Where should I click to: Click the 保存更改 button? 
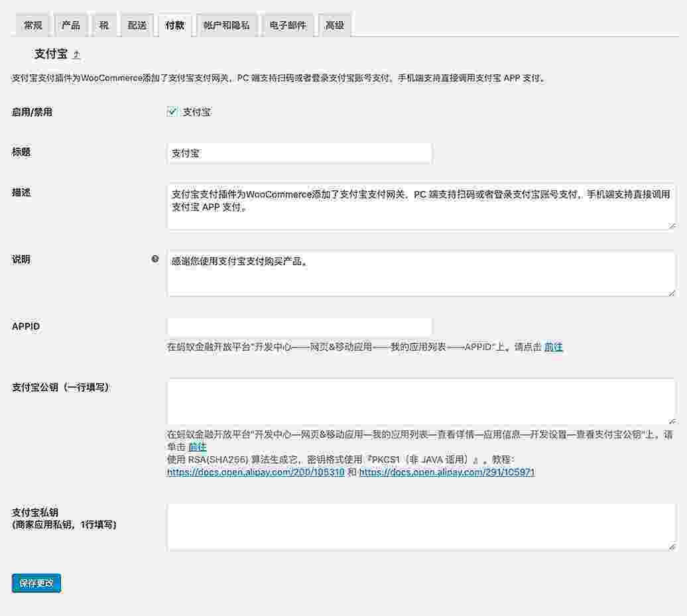pos(36,583)
